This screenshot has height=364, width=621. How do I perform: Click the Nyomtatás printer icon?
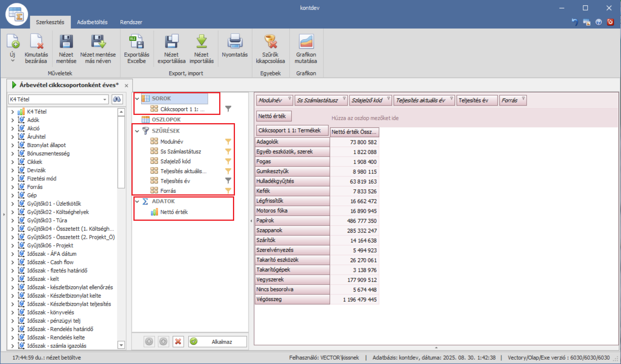pyautogui.click(x=235, y=42)
